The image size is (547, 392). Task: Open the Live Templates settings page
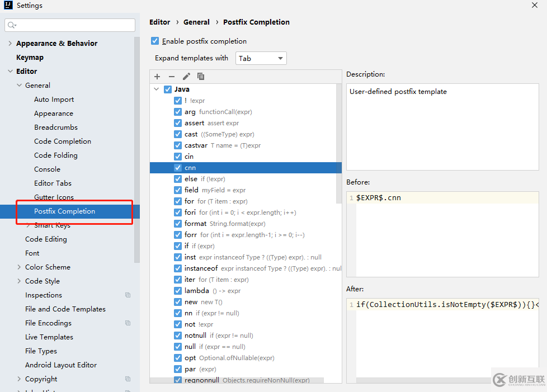tap(49, 337)
